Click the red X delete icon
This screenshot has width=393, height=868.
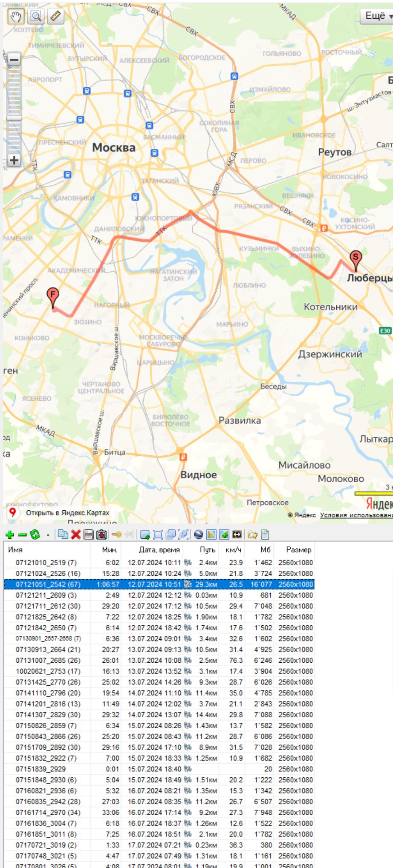tap(76, 535)
